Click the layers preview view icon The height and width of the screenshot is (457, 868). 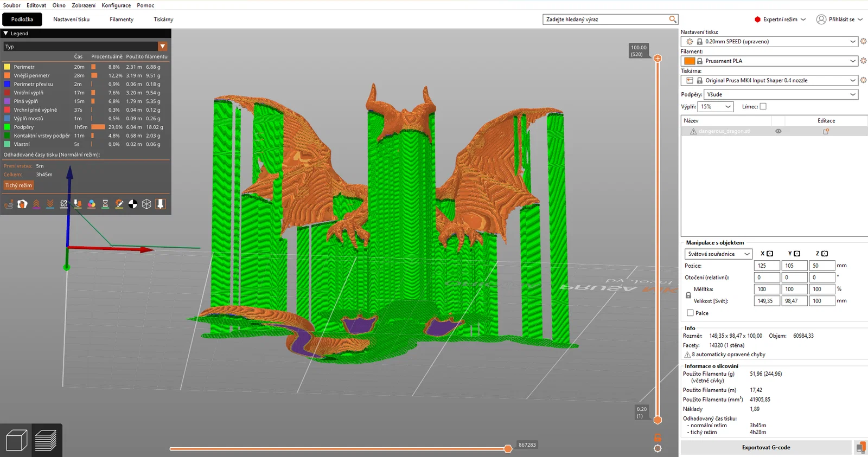point(46,440)
